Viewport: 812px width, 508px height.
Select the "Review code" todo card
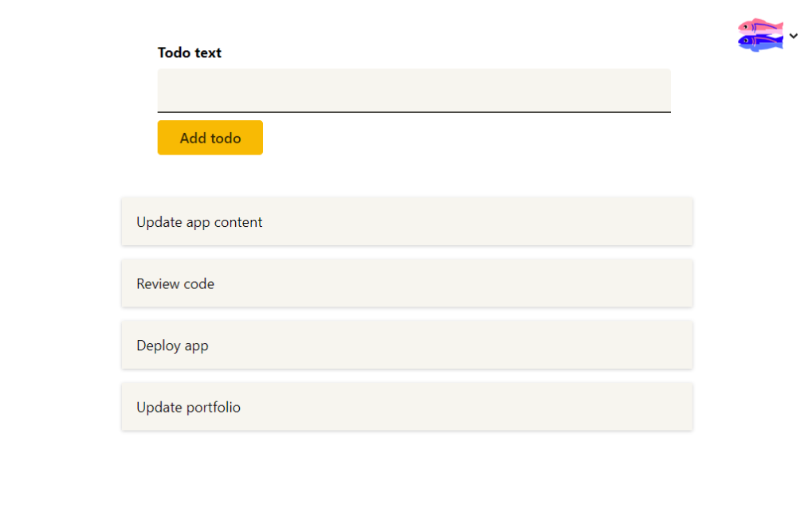coord(406,283)
